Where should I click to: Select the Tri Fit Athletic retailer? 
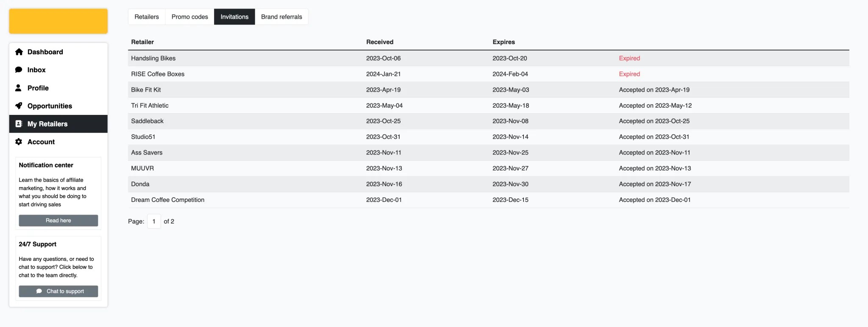click(x=150, y=105)
